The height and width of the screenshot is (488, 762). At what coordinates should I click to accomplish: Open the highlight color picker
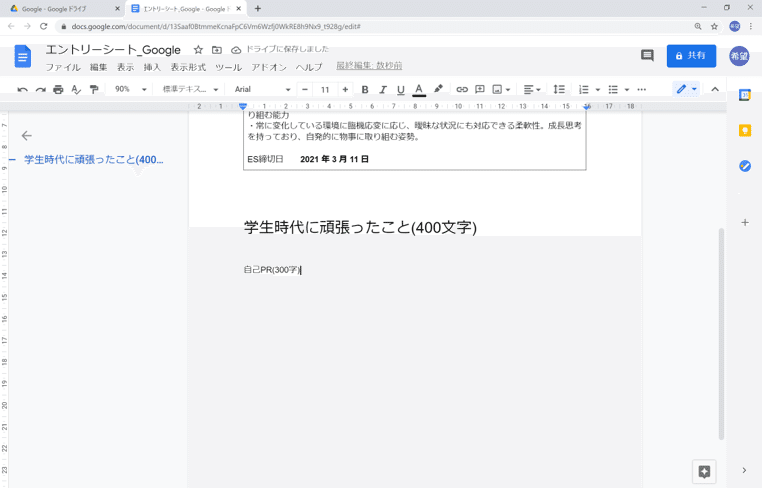pos(438,89)
